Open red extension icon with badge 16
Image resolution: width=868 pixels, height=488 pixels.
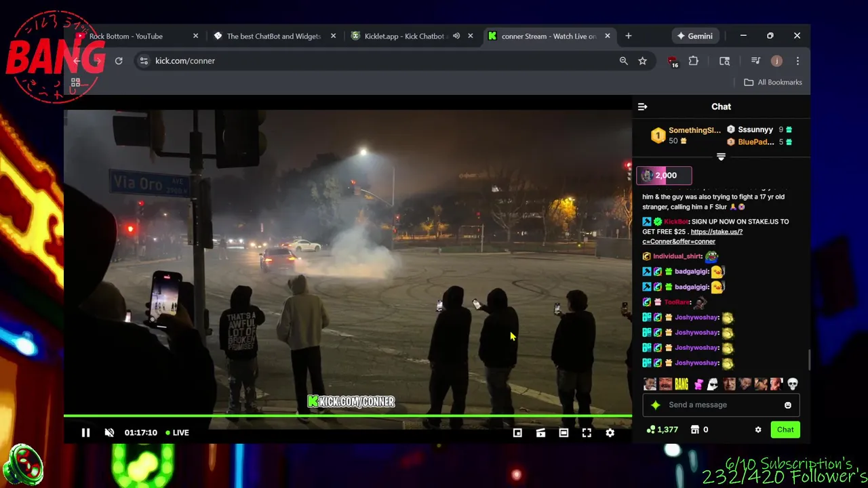pos(673,62)
